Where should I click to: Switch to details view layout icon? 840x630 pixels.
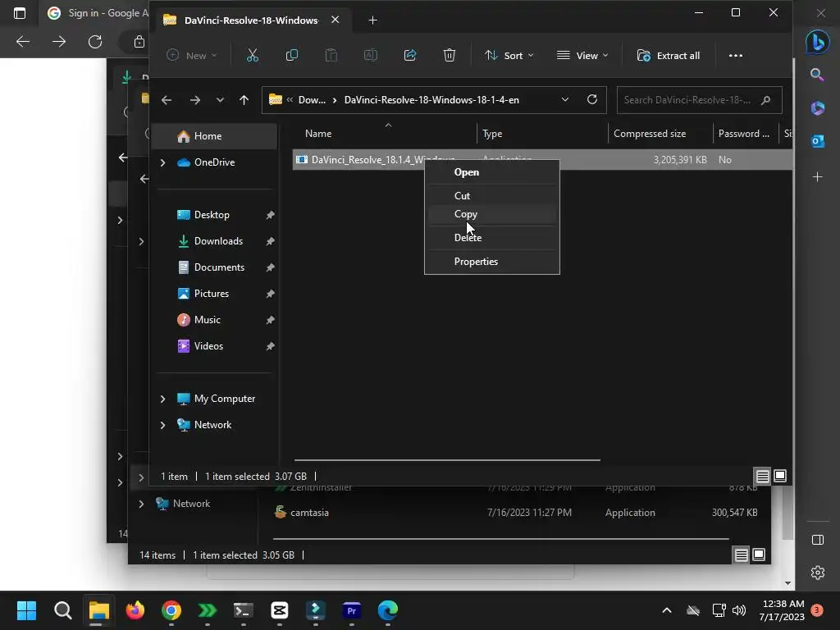pos(762,476)
